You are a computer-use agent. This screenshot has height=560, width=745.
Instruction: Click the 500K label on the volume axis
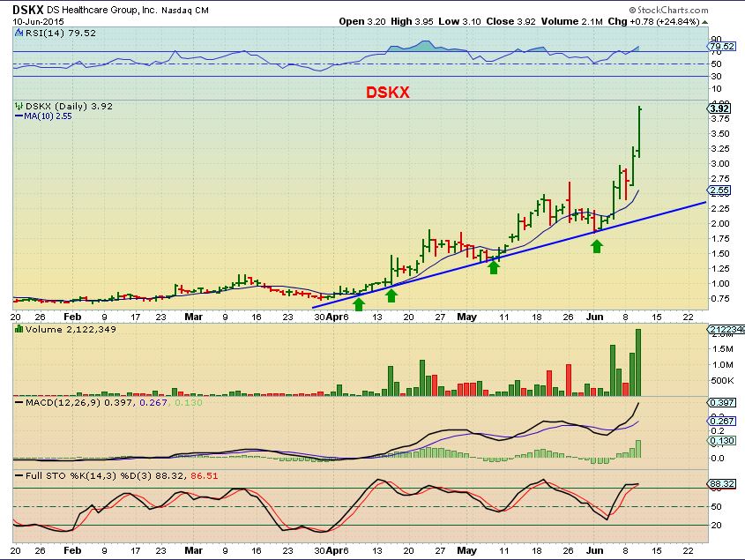(x=722, y=380)
